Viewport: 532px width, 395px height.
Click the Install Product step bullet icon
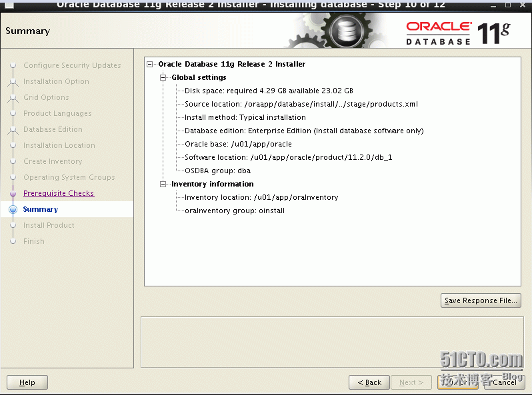coord(13,225)
